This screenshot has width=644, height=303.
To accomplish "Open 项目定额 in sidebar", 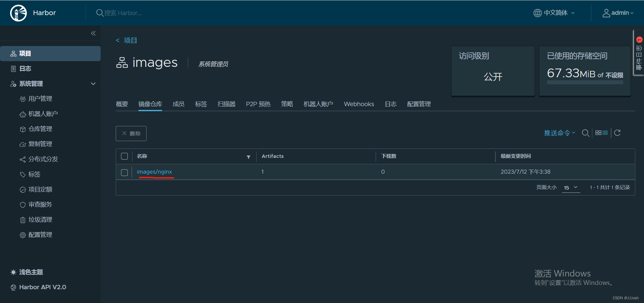I will click(x=40, y=189).
